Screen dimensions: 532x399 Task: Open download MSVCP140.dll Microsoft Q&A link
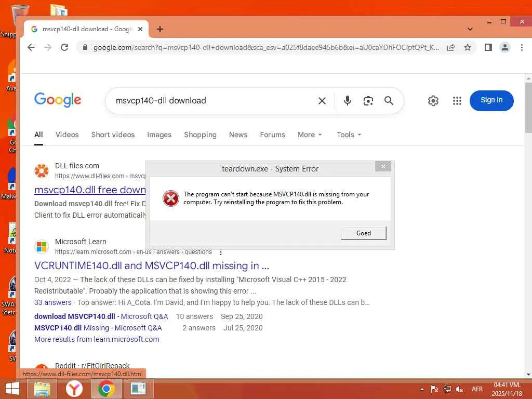coord(101,316)
